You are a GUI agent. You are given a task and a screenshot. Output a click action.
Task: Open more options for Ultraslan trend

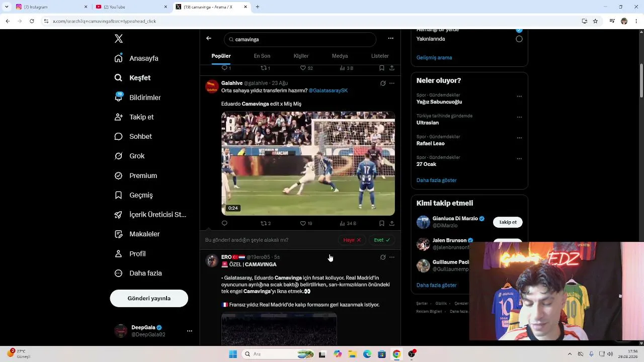519,117
